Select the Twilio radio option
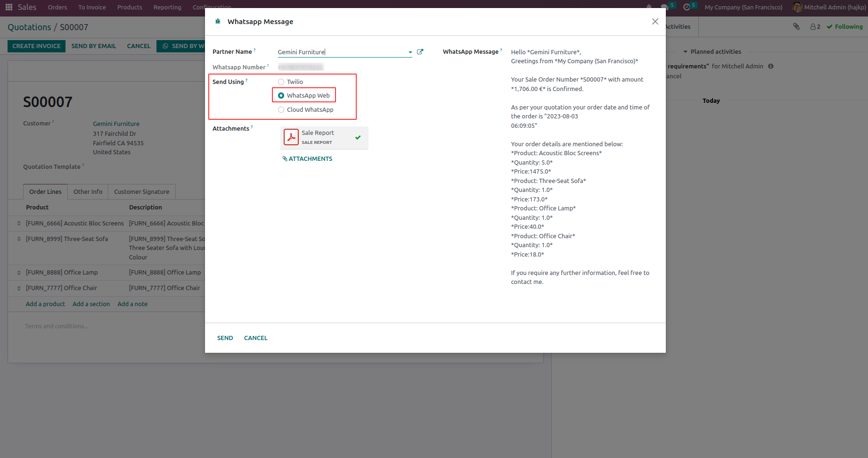Screen dimensions: 868x458 [281, 82]
